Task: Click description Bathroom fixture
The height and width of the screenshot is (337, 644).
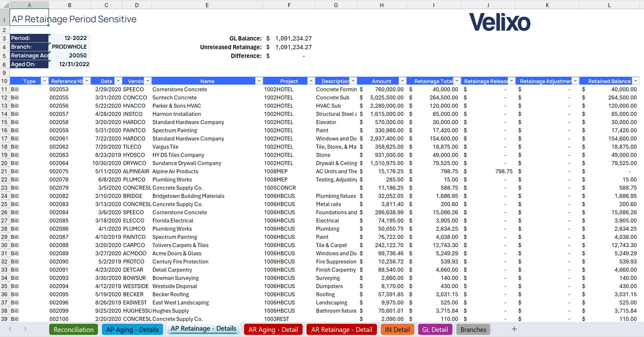Action: [336, 311]
